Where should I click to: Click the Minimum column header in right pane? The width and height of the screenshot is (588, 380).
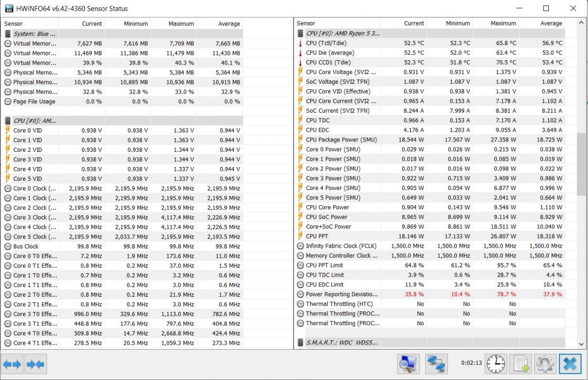449,24
